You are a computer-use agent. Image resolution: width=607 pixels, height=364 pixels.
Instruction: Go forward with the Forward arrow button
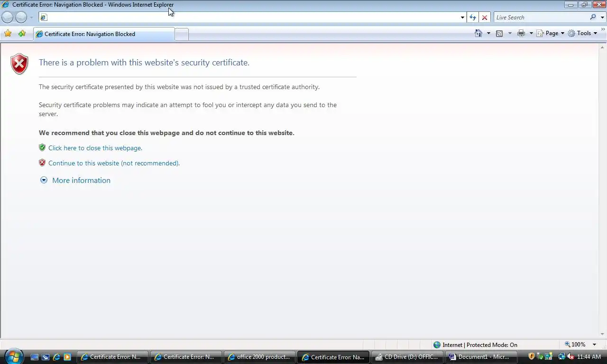click(x=21, y=18)
